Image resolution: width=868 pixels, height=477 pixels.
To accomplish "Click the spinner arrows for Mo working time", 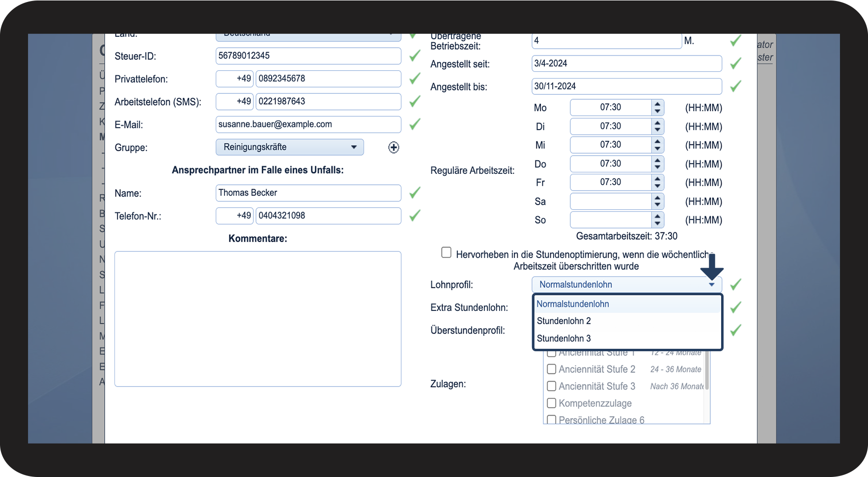I will click(x=657, y=108).
